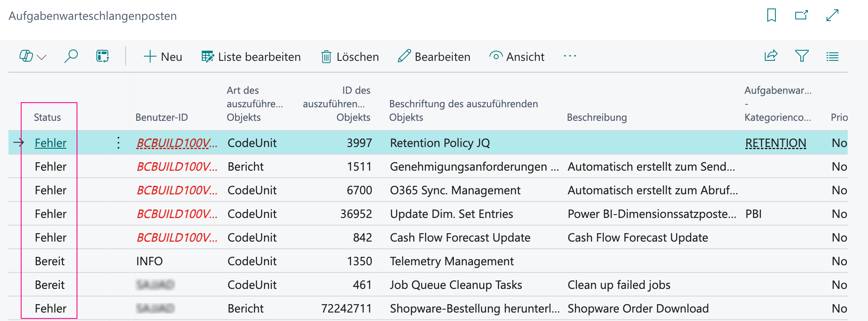
Task: Click Shopware Order Download description
Action: point(638,308)
